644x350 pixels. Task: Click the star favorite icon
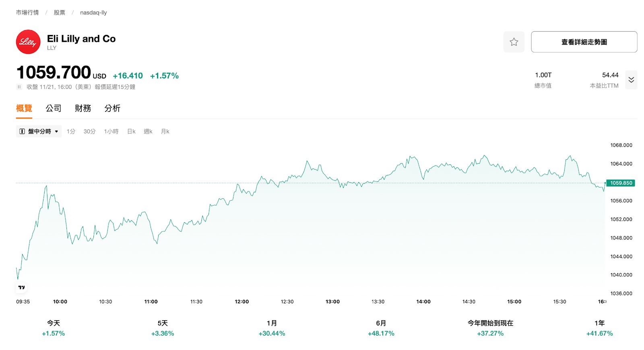514,42
